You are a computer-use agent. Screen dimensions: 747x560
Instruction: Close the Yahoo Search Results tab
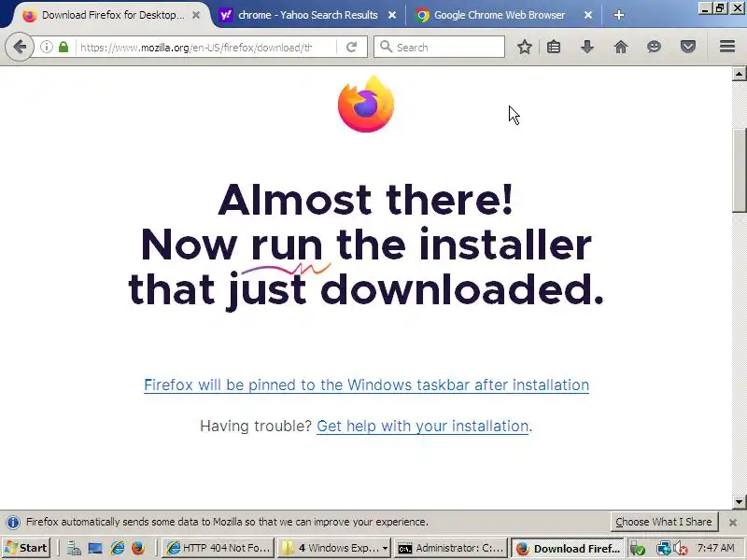pos(391,15)
